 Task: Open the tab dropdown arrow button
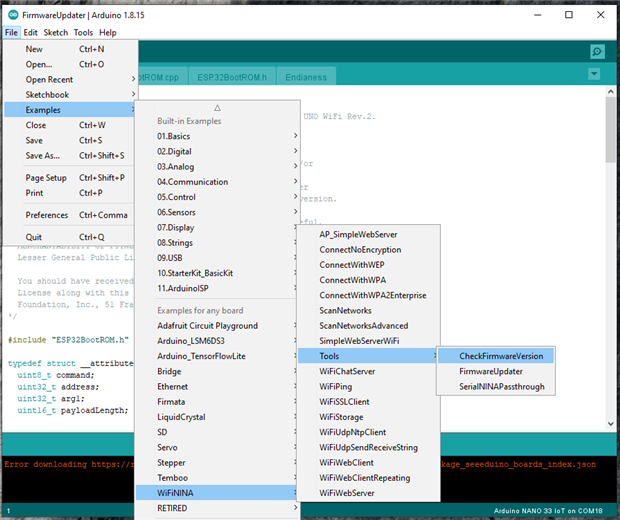595,75
